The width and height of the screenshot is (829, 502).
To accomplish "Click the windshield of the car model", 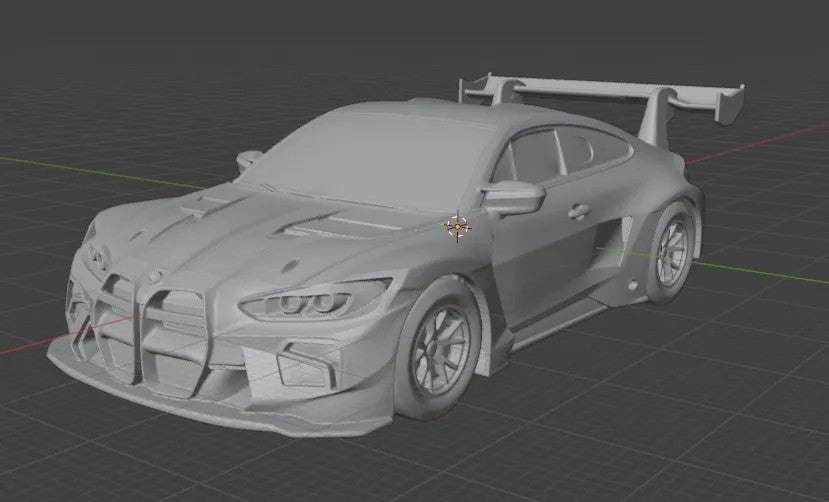I will tap(370, 159).
